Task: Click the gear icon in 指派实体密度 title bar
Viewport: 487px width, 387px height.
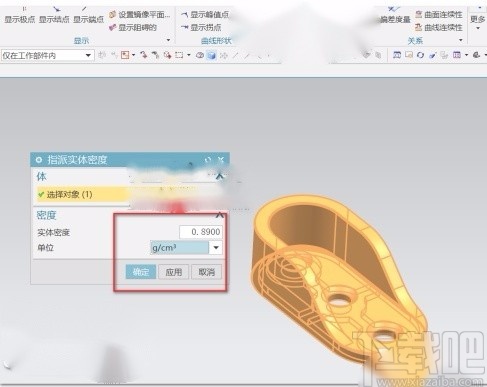Action: (x=39, y=160)
